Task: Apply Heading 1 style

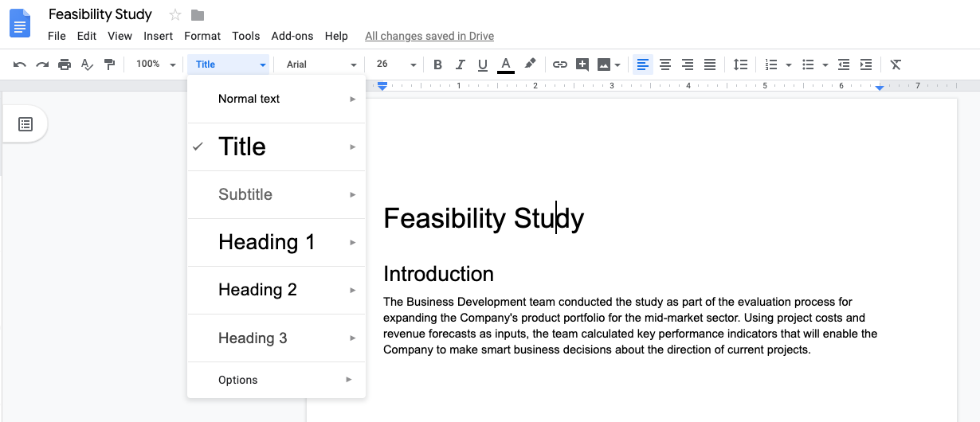Action: pos(276,242)
